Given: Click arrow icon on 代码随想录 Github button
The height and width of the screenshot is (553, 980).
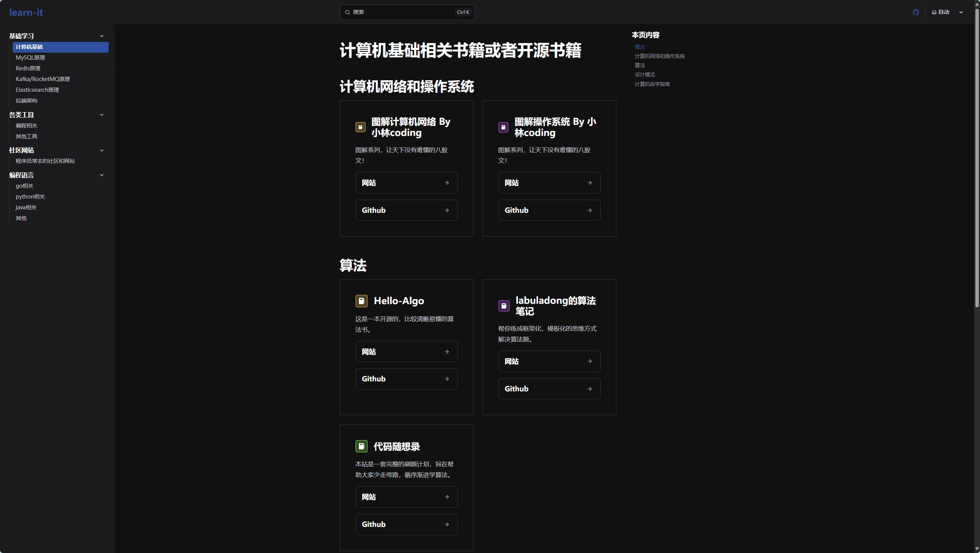Looking at the screenshot, I should (447, 525).
